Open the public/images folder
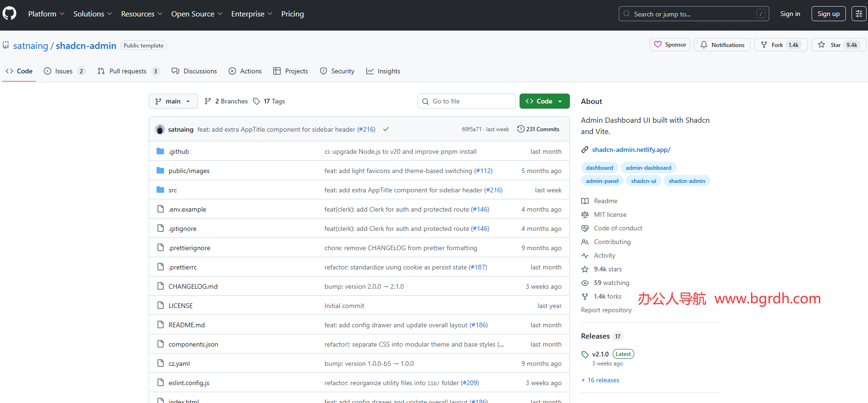This screenshot has width=868, height=403. (189, 171)
